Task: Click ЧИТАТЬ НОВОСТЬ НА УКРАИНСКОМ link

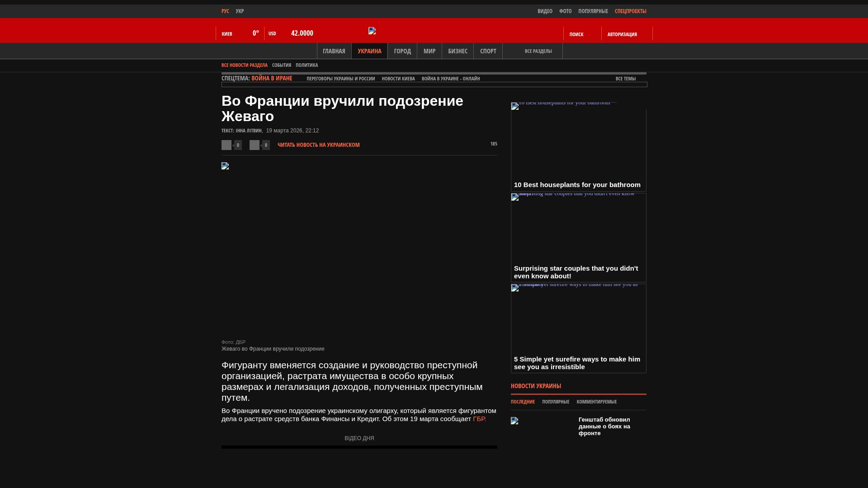Action: (x=318, y=145)
